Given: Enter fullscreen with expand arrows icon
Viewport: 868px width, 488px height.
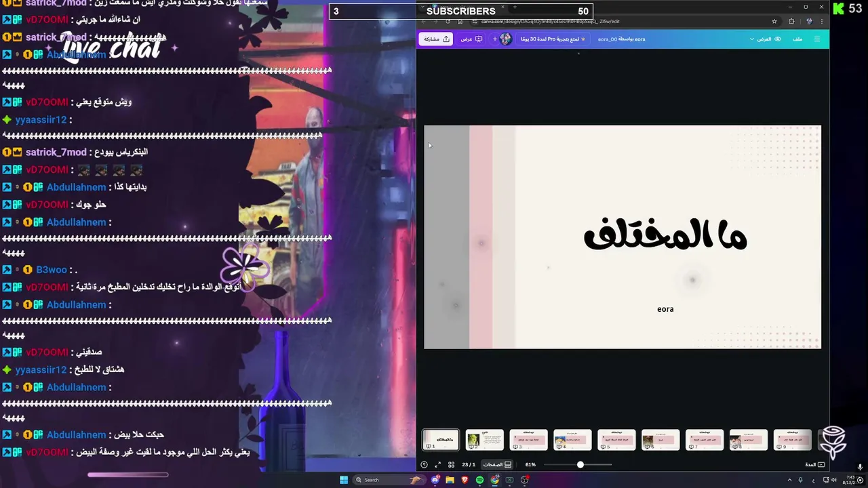Looking at the screenshot, I should pos(437,465).
